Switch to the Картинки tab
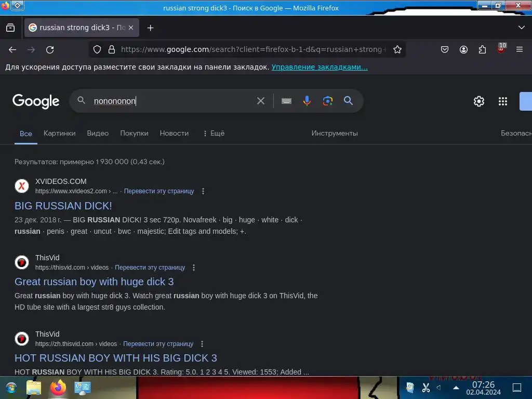This screenshot has height=399, width=532. tap(59, 134)
